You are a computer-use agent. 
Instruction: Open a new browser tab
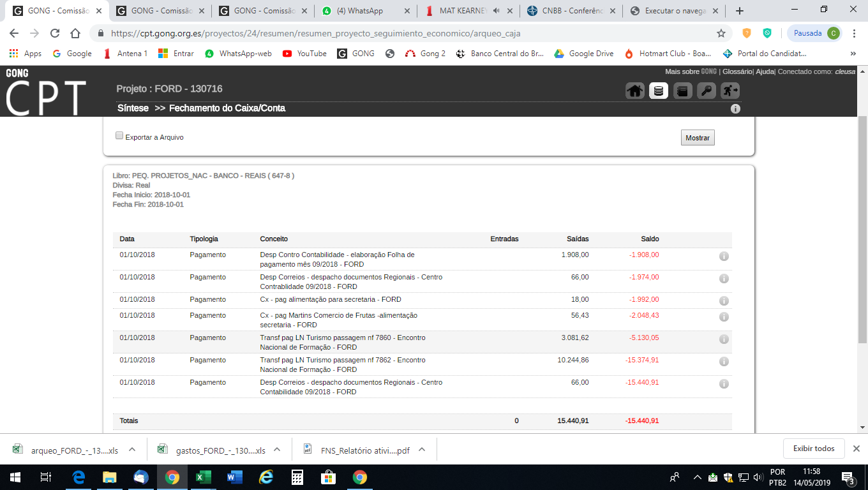[x=740, y=11]
